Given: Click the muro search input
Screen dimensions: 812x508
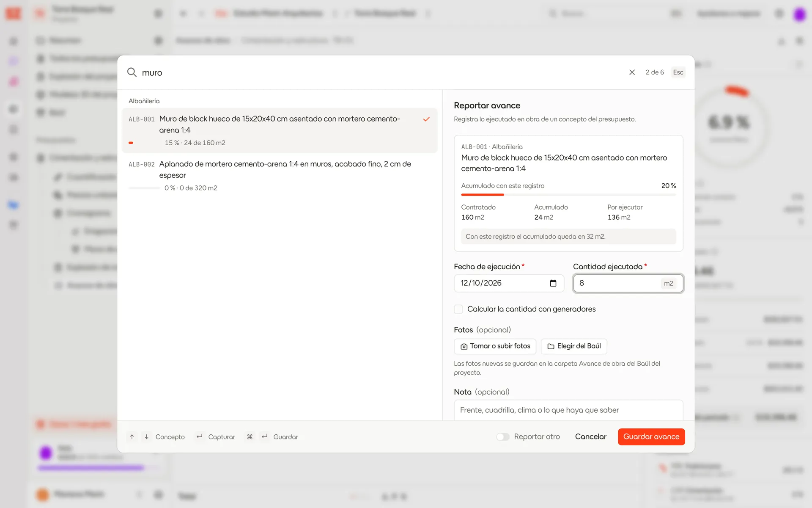Looking at the screenshot, I should [381, 72].
